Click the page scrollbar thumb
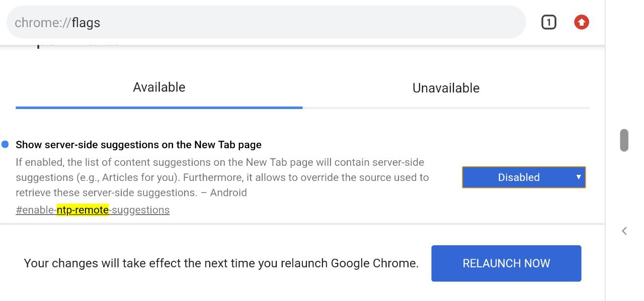Image resolution: width=644 pixels, height=301 pixels. pyautogui.click(x=624, y=140)
